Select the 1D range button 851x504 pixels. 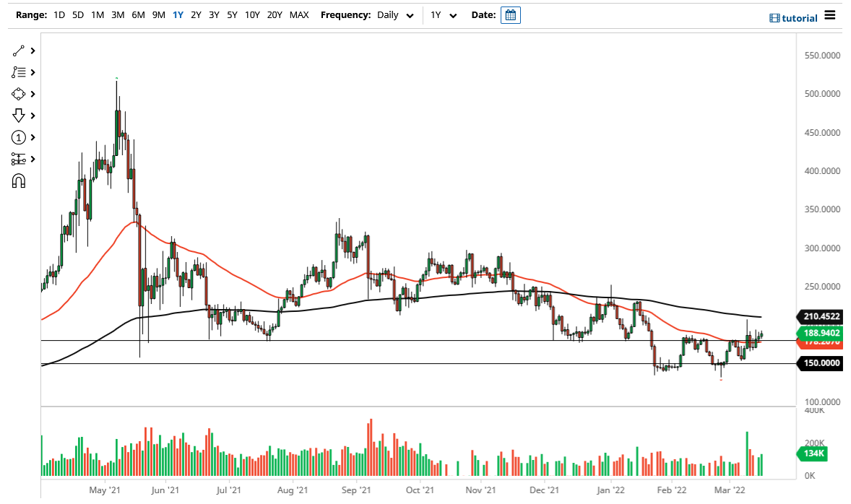pos(59,14)
